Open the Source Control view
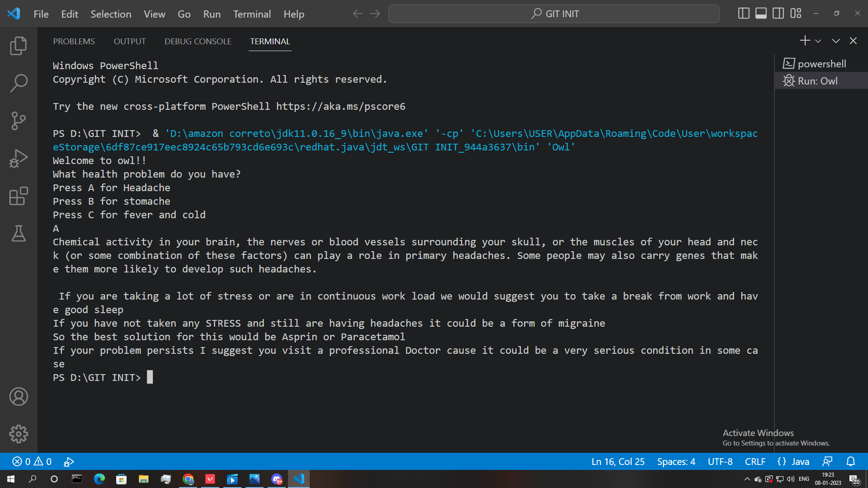The image size is (868, 488). coord(19,121)
